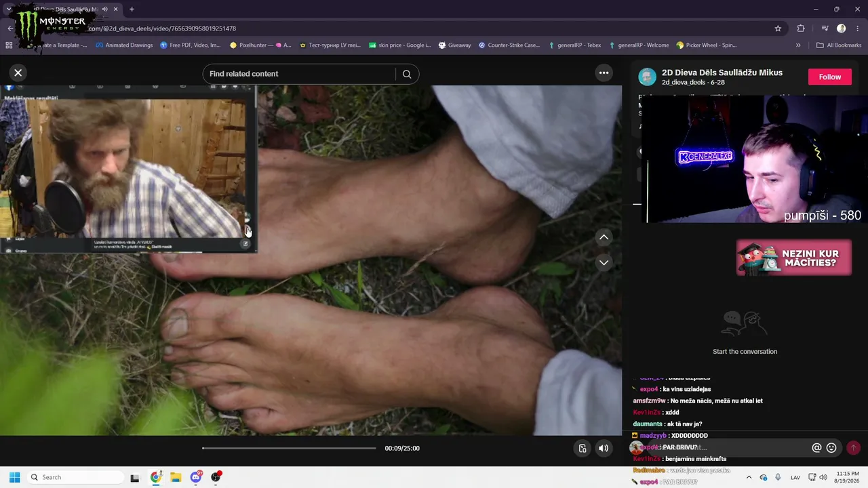Open the uploader's profile avatar

[647, 77]
